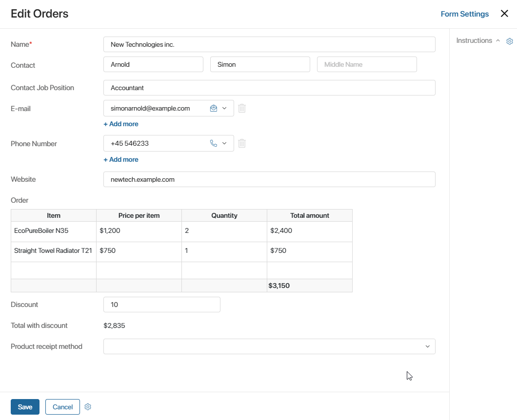This screenshot has width=517, height=420.
Task: Click the $1,200 price cell
Action: point(139,231)
